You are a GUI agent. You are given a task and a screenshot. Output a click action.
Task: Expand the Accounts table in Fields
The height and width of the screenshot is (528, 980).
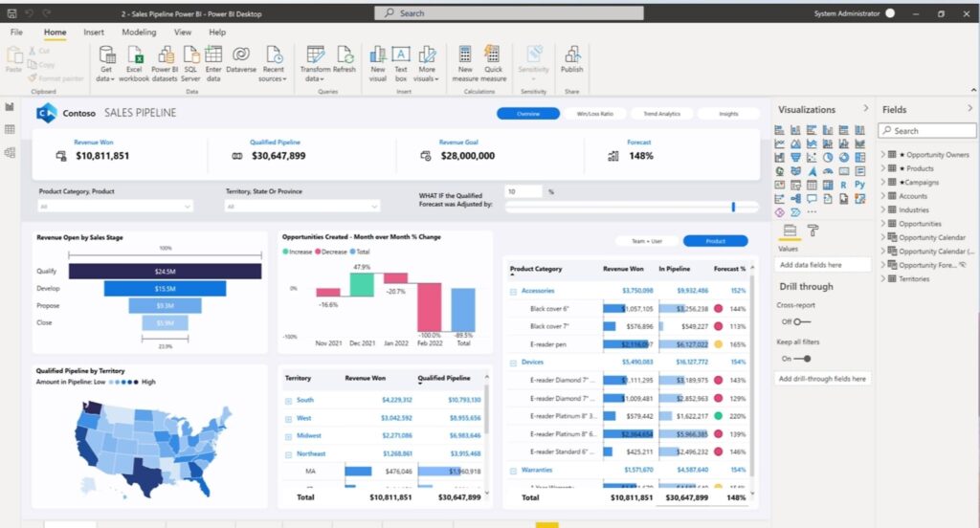[883, 195]
